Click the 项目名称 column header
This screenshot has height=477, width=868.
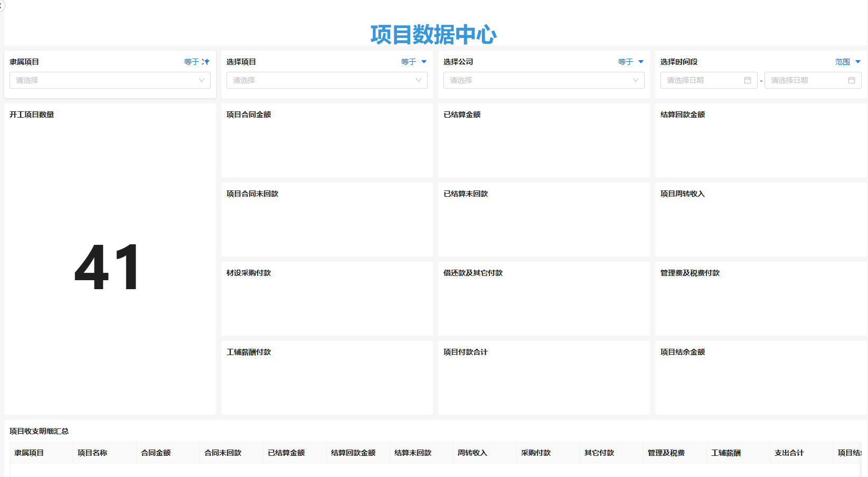point(92,453)
